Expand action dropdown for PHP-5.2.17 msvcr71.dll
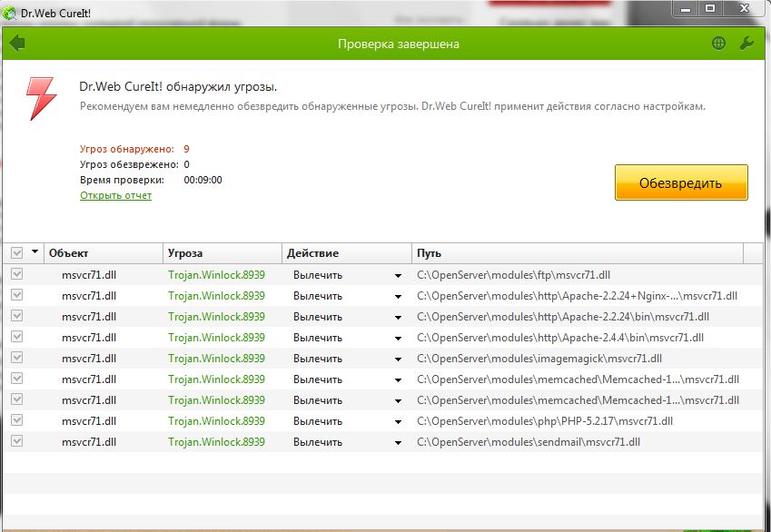 pyautogui.click(x=397, y=421)
